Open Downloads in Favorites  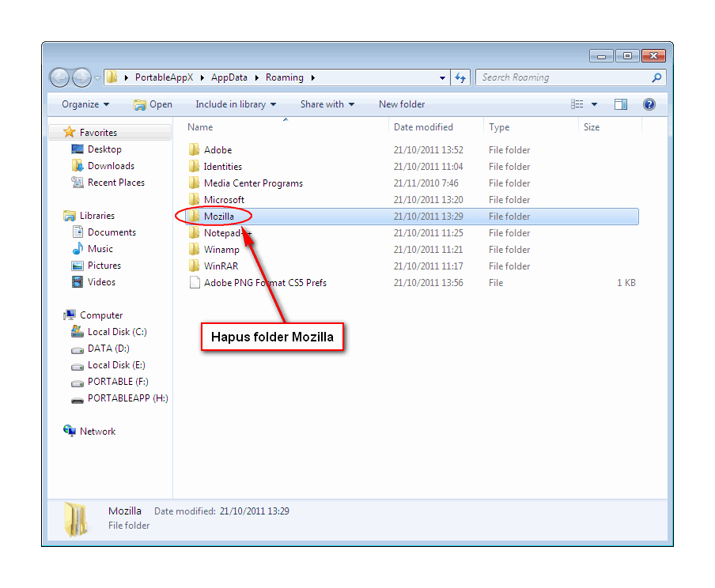pos(111,166)
